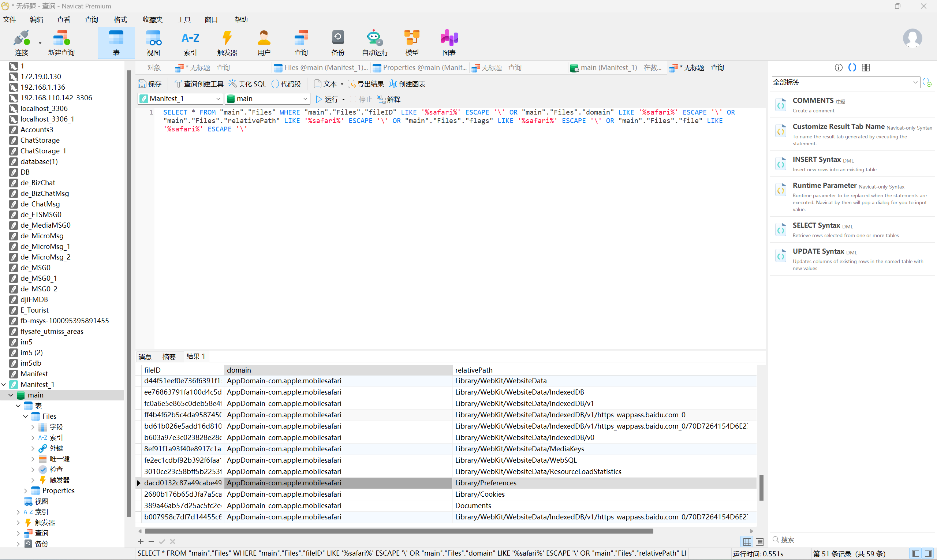Click 美化 SQL beautify button
This screenshot has width=937, height=560.
click(x=247, y=84)
